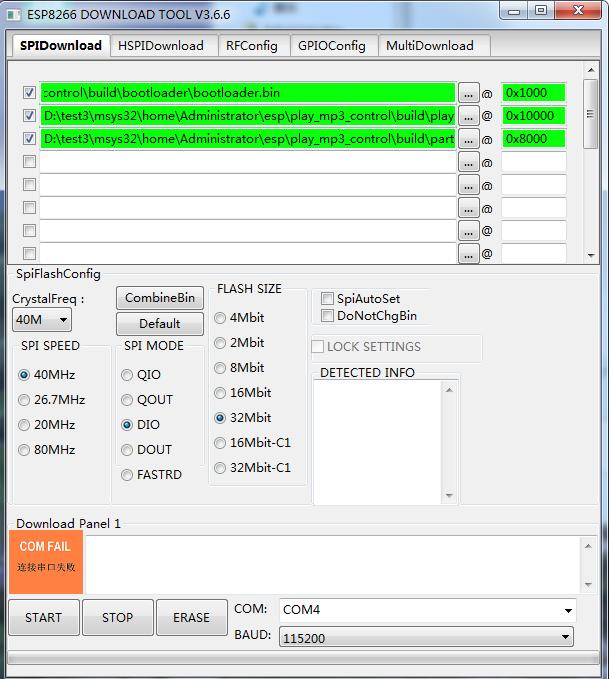Edit the 0x8000 address field

tap(534, 139)
